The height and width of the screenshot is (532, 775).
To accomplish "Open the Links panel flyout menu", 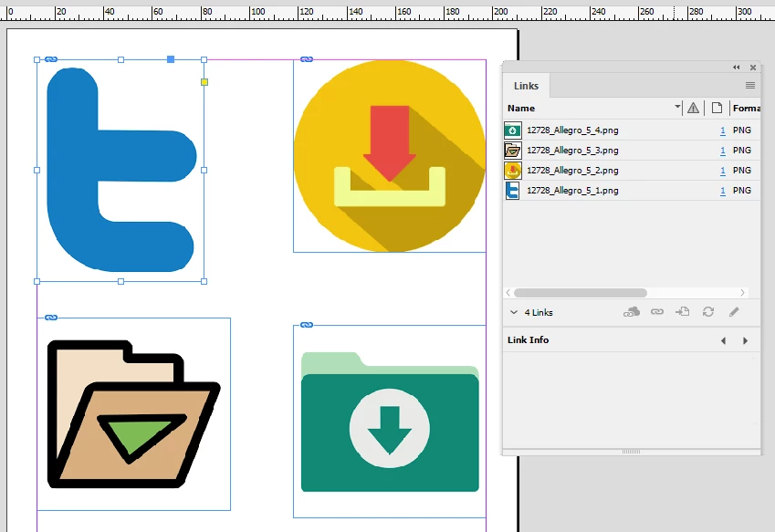I will (749, 86).
